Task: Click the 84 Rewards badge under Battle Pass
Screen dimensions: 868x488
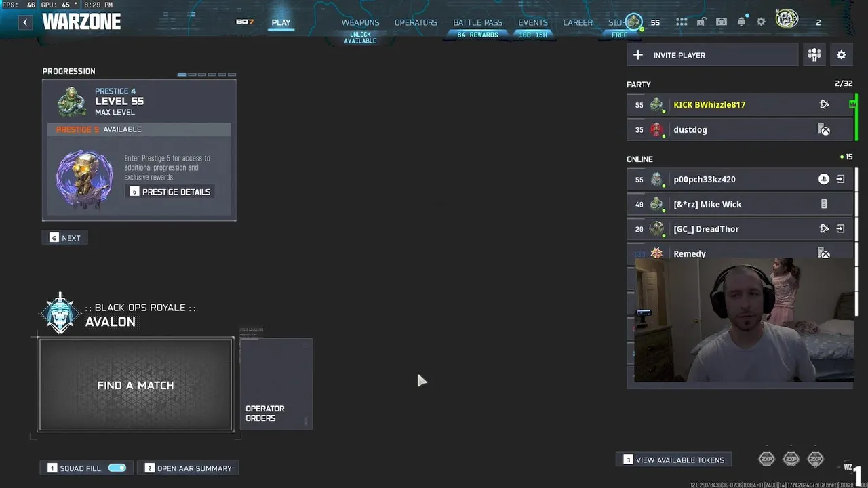Action: coord(477,35)
